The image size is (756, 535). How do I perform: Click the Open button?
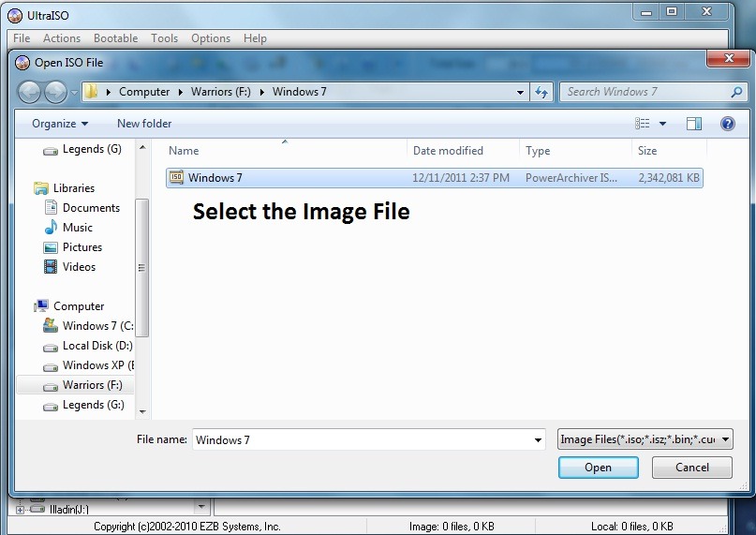(598, 468)
